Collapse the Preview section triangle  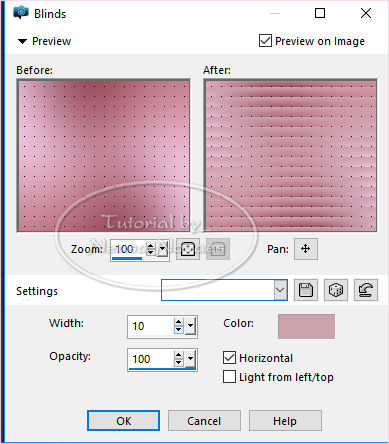22,41
